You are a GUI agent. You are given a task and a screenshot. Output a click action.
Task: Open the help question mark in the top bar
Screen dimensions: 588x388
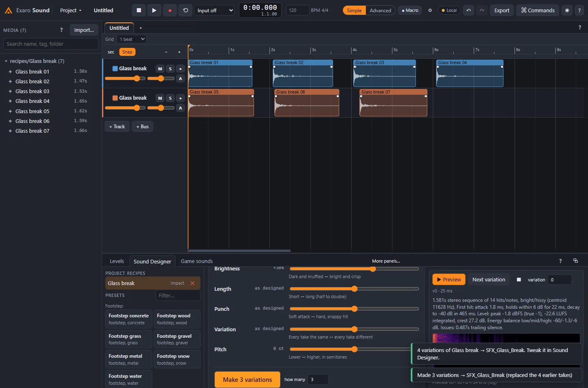579,10
